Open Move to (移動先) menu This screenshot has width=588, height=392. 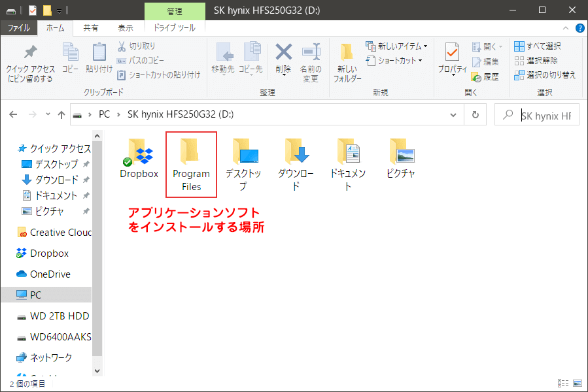coord(223,59)
